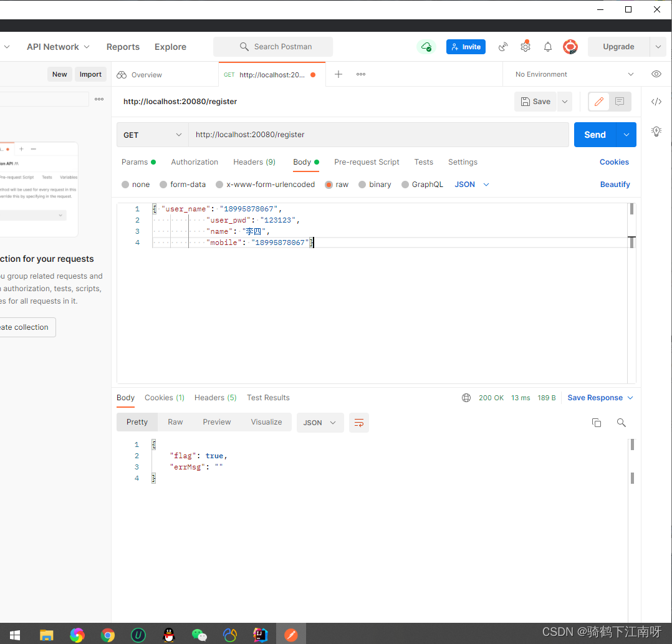Open the settings gear icon
The height and width of the screenshot is (644, 672).
526,47
